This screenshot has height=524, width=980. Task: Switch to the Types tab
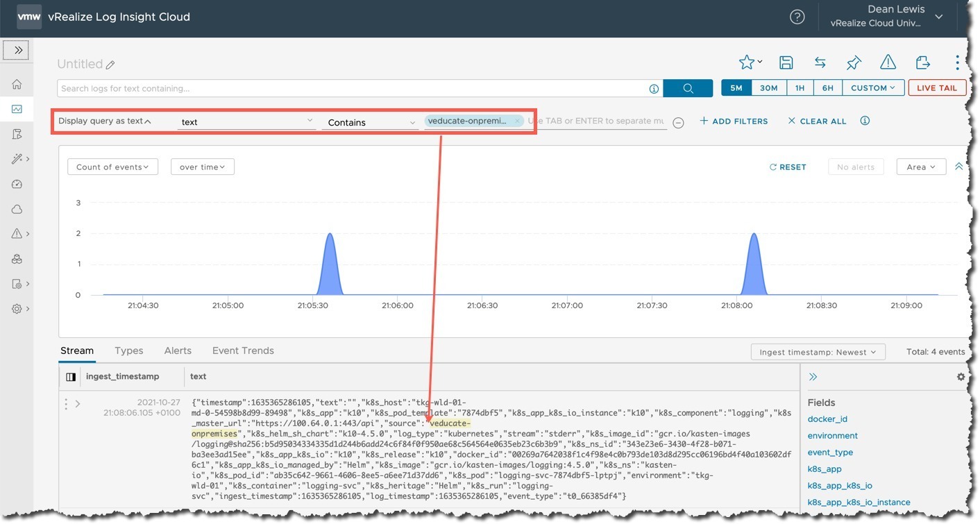(x=128, y=350)
